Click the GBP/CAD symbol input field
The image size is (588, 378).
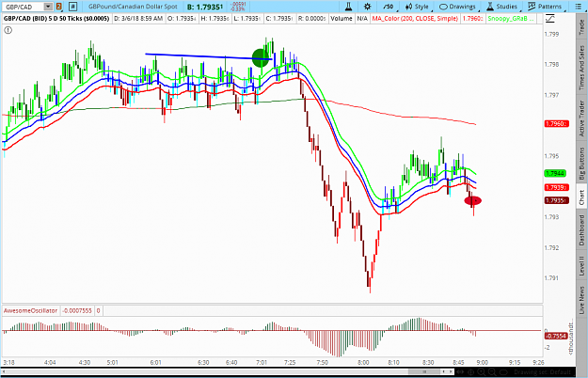click(x=23, y=7)
